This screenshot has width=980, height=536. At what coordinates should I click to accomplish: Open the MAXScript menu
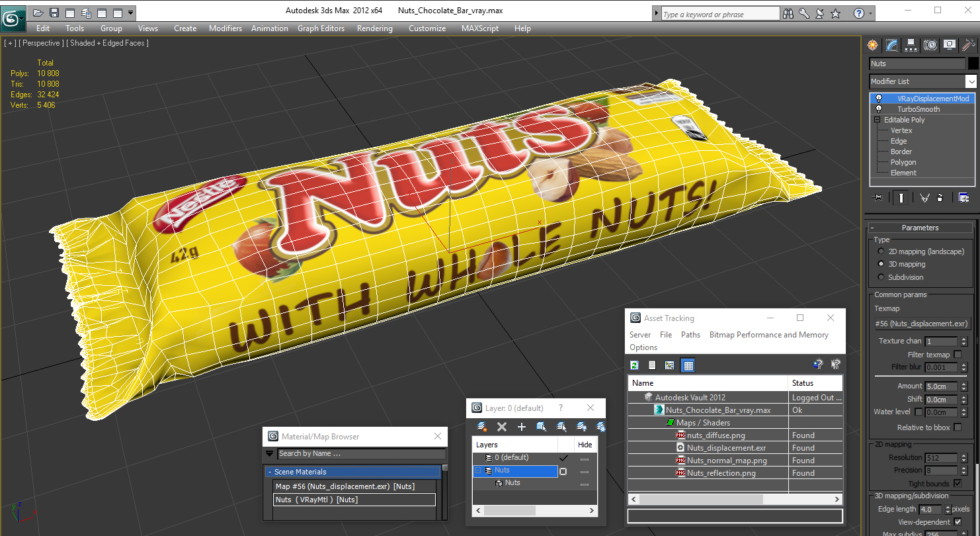[x=480, y=28]
